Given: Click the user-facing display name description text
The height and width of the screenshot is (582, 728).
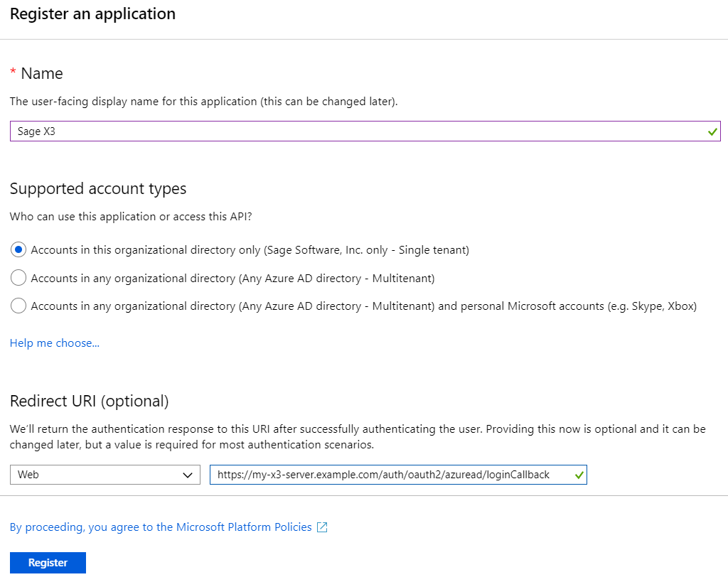Looking at the screenshot, I should pos(204,102).
